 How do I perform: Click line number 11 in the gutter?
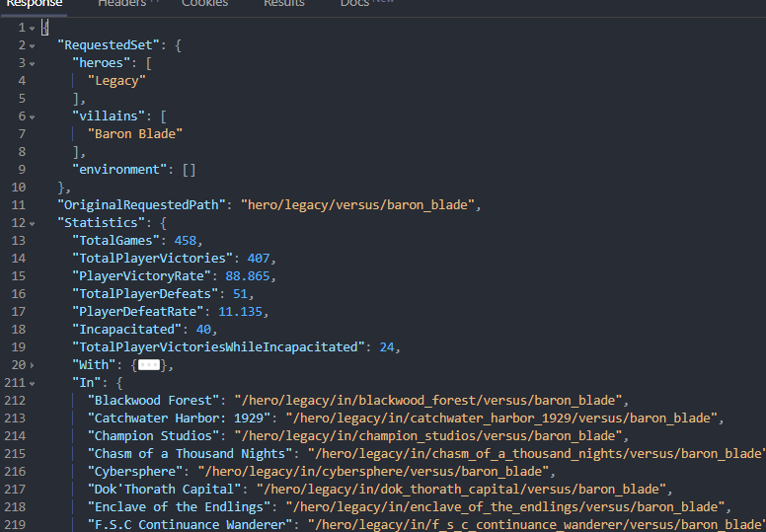click(19, 204)
